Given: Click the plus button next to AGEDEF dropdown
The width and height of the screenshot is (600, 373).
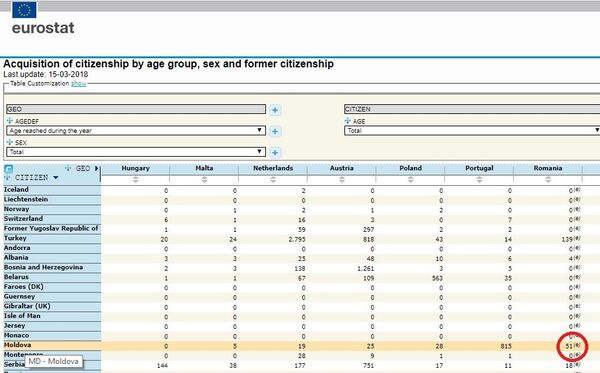Looking at the screenshot, I should [x=275, y=132].
